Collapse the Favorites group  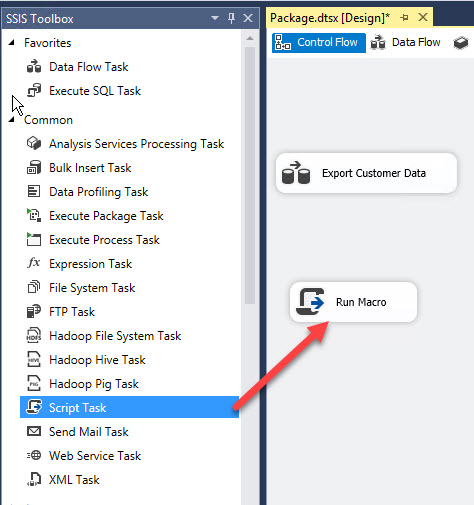12,43
